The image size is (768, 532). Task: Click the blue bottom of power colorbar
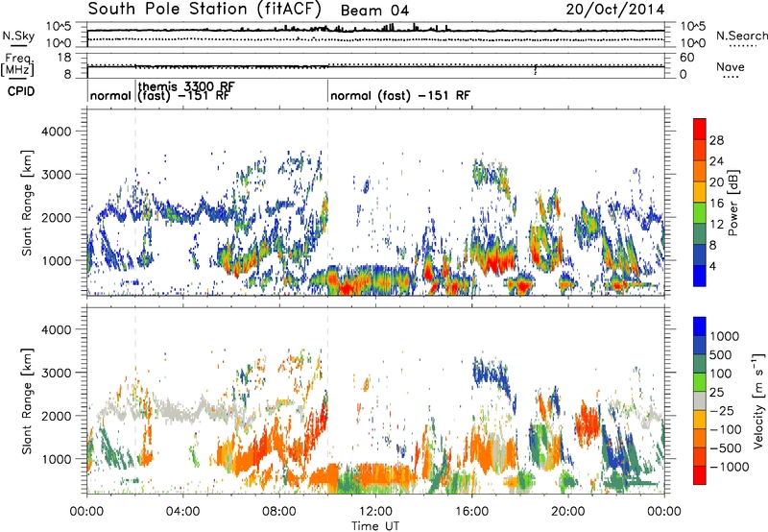pyautogui.click(x=700, y=276)
